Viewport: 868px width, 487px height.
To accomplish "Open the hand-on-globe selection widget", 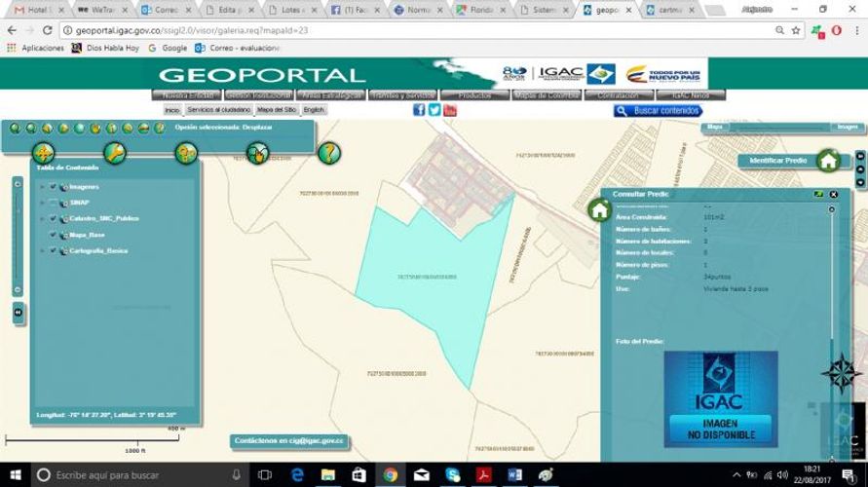I will [257, 153].
